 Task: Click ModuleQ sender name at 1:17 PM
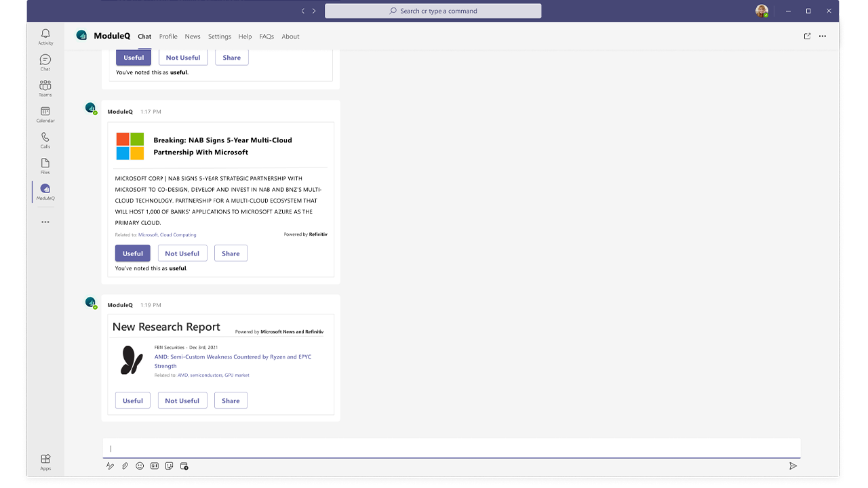[120, 112]
